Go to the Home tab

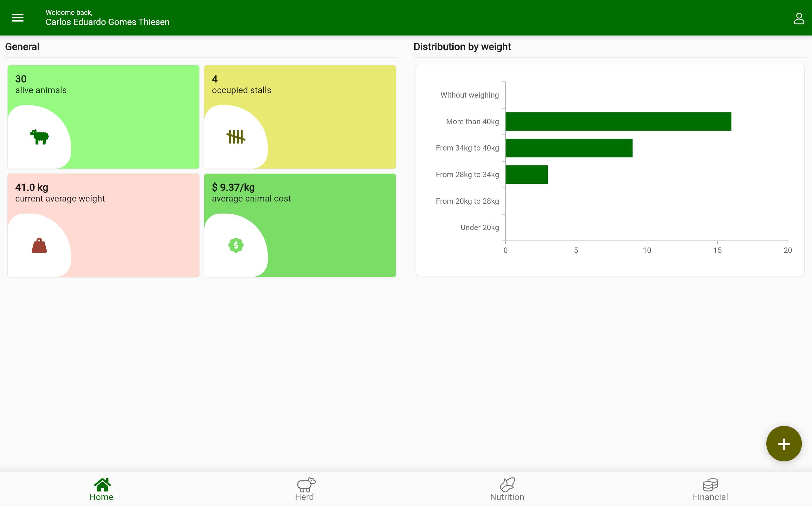(101, 489)
